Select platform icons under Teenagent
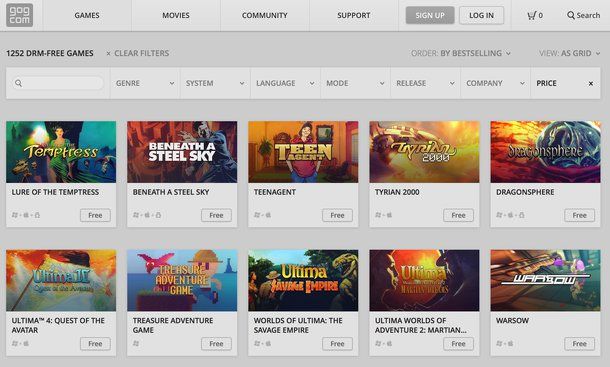This screenshot has height=367, width=610. coord(262,215)
